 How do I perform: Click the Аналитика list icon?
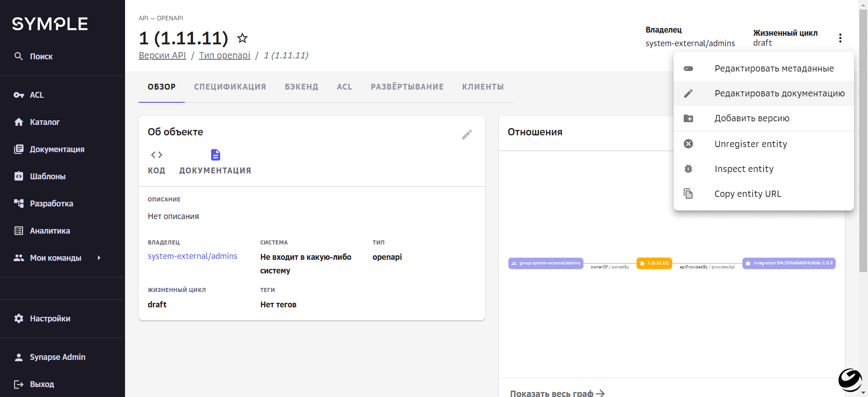(x=19, y=231)
